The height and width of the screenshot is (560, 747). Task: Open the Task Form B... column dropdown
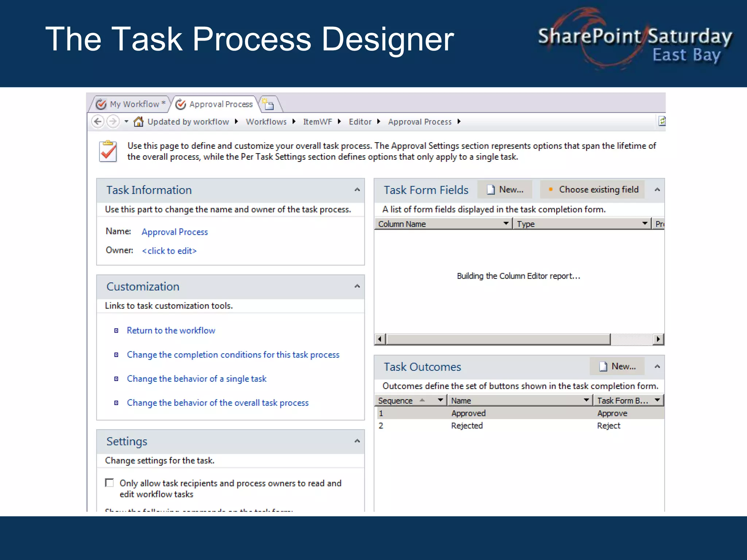(x=657, y=400)
